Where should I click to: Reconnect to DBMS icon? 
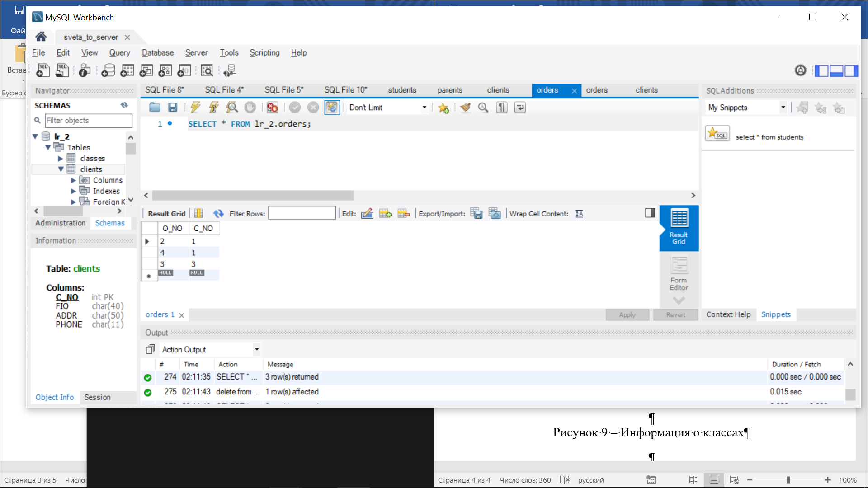230,70
